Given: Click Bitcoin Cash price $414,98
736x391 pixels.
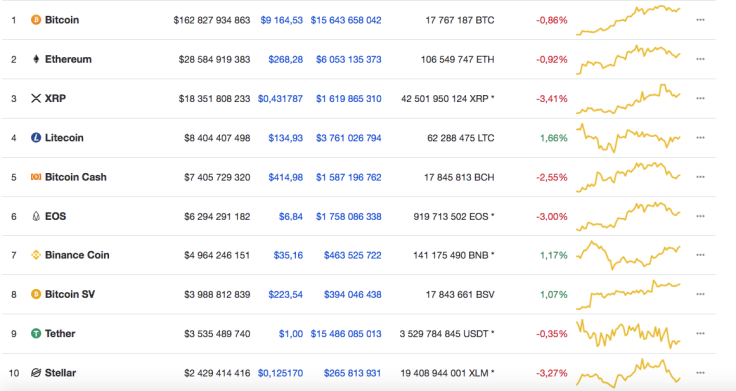Looking at the screenshot, I should [285, 177].
